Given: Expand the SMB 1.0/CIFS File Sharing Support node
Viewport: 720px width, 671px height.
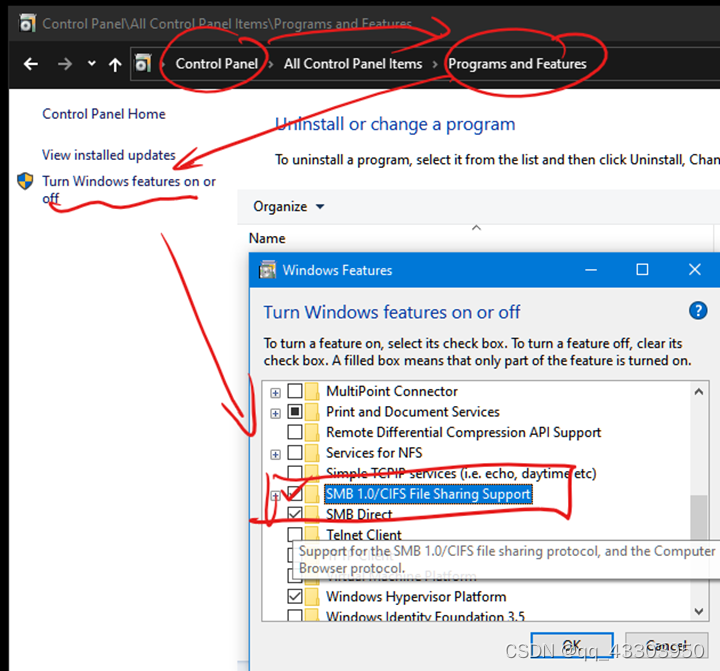Looking at the screenshot, I should 275,496.
